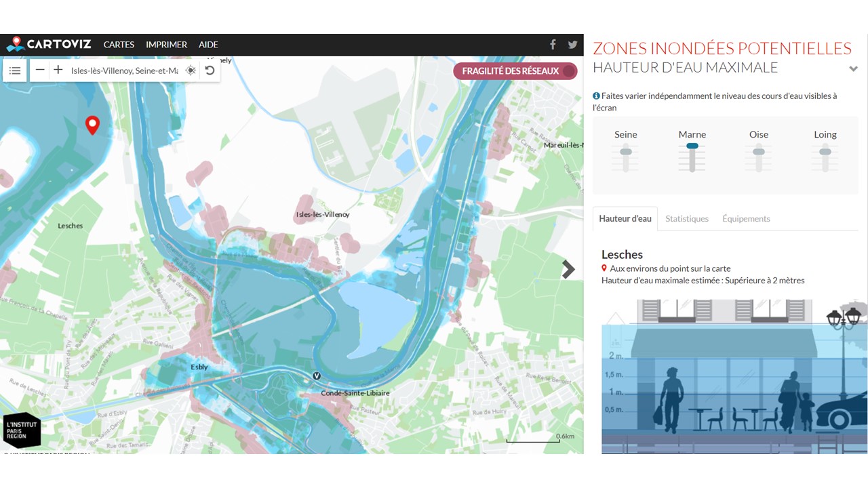Click the Hauteur d'eau maximale subtitle

pos(685,67)
